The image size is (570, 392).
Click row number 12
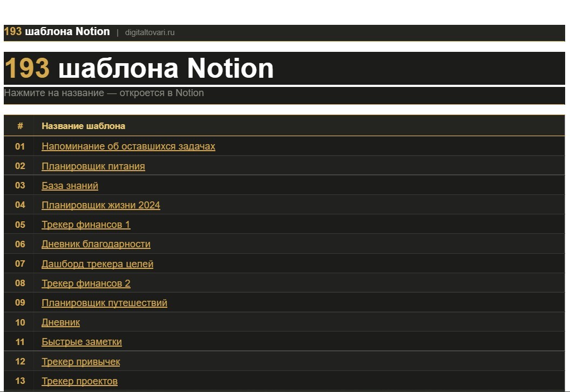20,361
